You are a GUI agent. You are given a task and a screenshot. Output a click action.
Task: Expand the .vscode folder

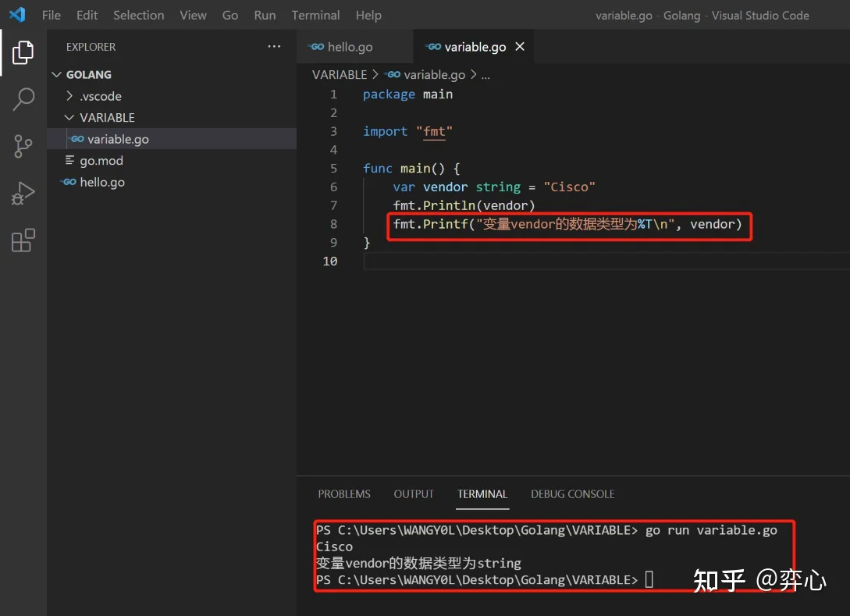69,96
